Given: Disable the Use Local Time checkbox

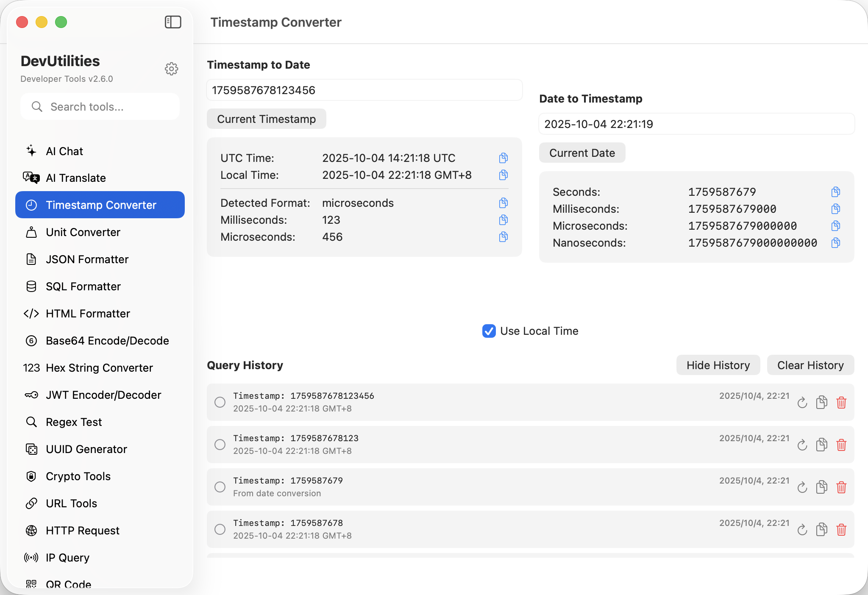Looking at the screenshot, I should [489, 331].
